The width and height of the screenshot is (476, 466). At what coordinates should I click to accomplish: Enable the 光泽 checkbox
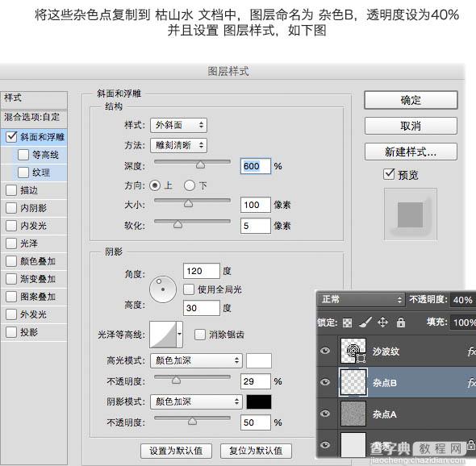point(11,243)
